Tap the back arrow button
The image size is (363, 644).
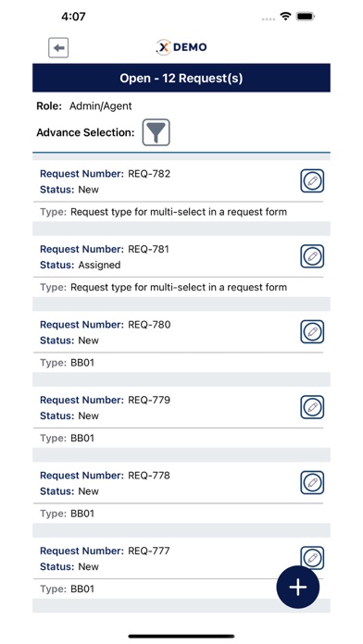coord(58,48)
